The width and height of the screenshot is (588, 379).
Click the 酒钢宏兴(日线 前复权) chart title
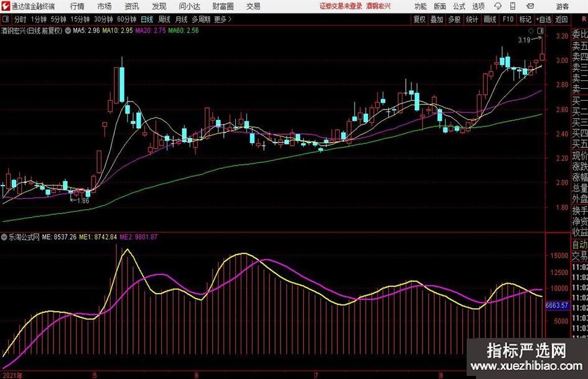32,30
